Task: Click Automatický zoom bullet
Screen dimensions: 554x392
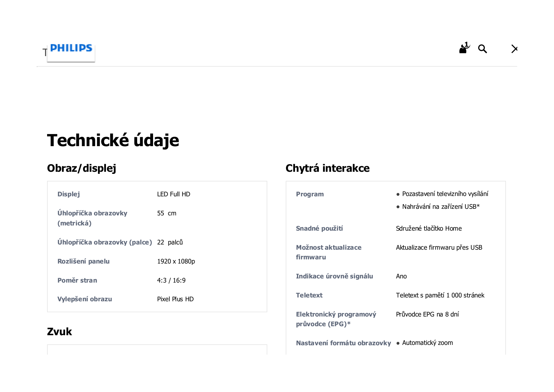Action: [x=425, y=343]
